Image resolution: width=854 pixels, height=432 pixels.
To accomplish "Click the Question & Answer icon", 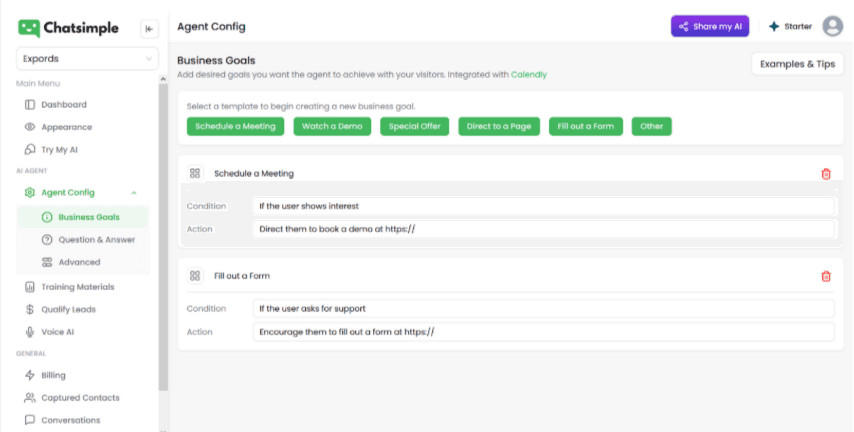I will (x=47, y=240).
